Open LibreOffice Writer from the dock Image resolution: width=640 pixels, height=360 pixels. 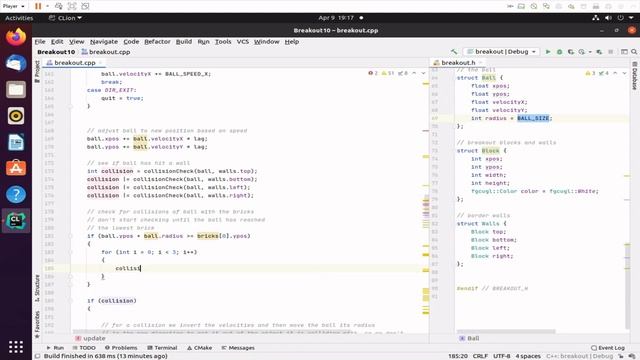click(x=16, y=142)
